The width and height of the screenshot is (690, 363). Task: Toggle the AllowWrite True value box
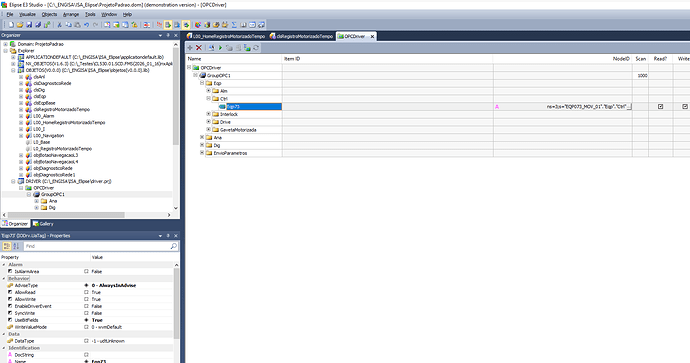point(86,299)
